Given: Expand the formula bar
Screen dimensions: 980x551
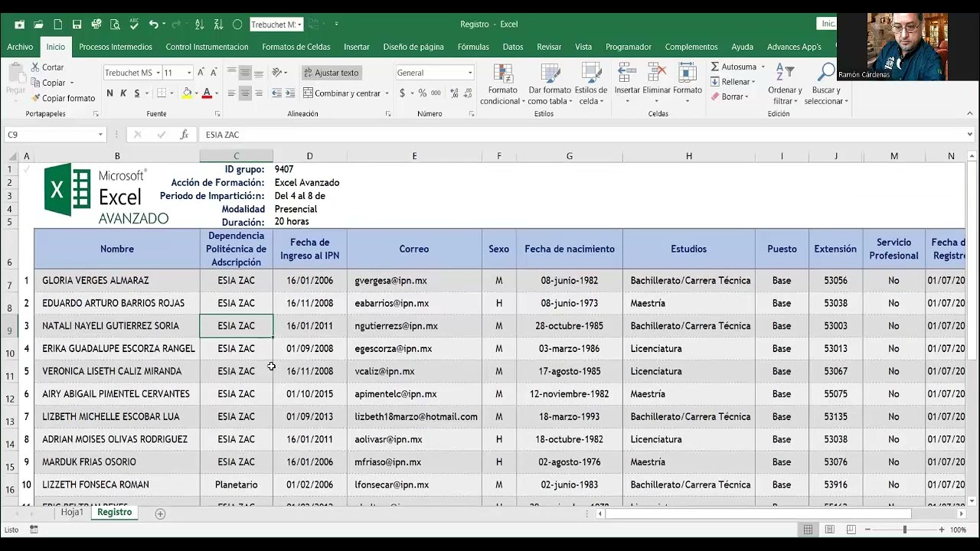Looking at the screenshot, I should (971, 135).
